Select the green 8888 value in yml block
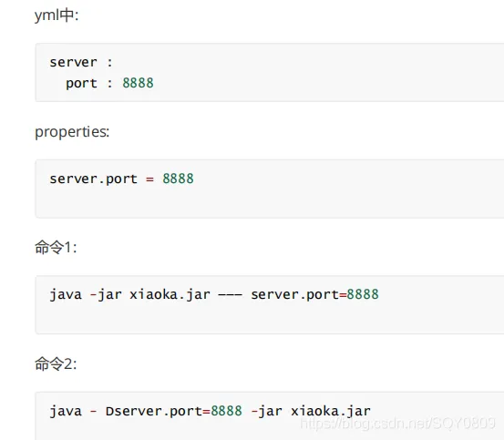The height and width of the screenshot is (440, 504). [x=138, y=83]
